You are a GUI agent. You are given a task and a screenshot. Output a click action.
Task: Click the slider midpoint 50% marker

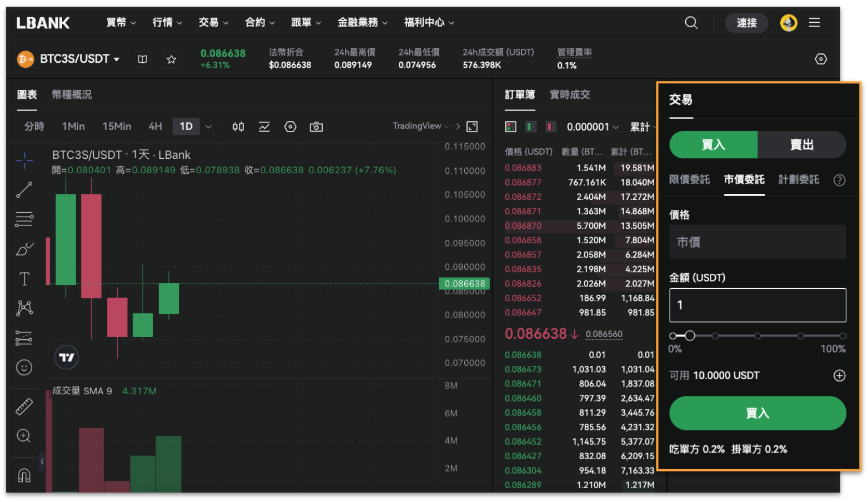pos(757,336)
